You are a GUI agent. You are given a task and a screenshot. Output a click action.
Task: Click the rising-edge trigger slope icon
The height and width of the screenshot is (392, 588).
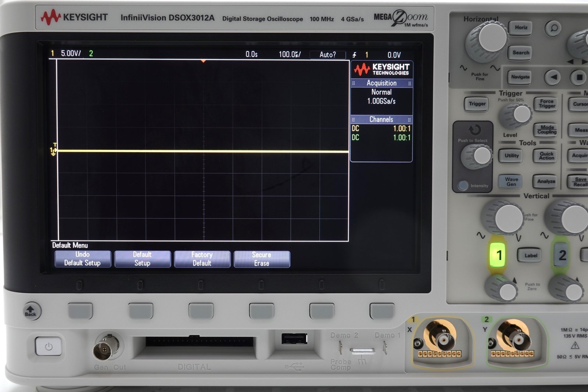click(354, 55)
